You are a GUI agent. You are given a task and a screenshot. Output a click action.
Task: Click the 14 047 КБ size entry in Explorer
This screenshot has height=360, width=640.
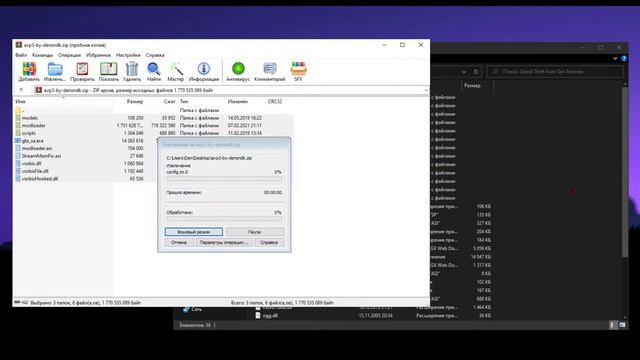[x=481, y=257]
